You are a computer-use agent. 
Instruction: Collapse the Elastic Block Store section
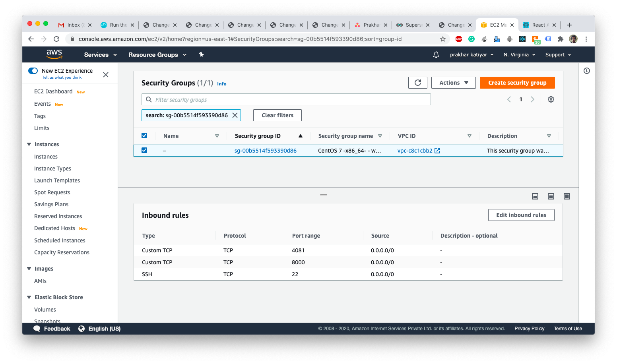coord(29,297)
